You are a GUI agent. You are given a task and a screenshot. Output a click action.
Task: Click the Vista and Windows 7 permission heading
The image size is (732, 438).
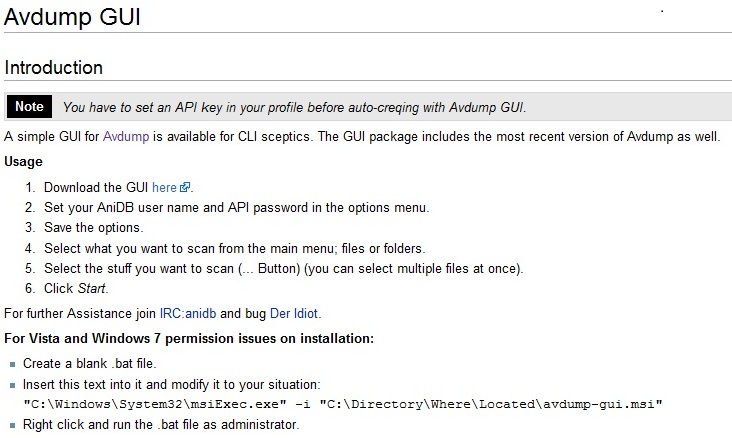click(189, 338)
